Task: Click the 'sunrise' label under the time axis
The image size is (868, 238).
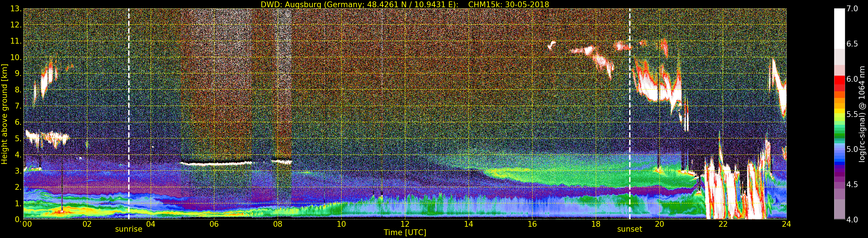Action: click(x=129, y=229)
